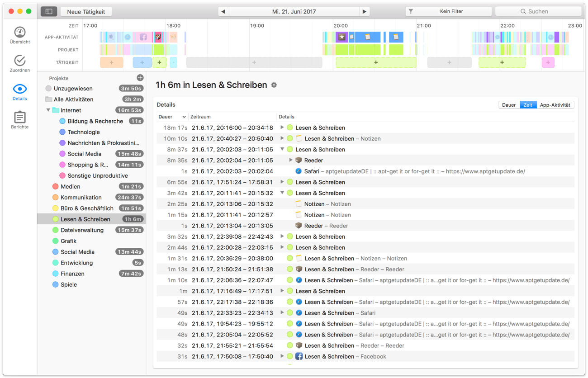Viewport: 588px width, 378px height.
Task: Select the Zeit segment
Action: pos(528,105)
